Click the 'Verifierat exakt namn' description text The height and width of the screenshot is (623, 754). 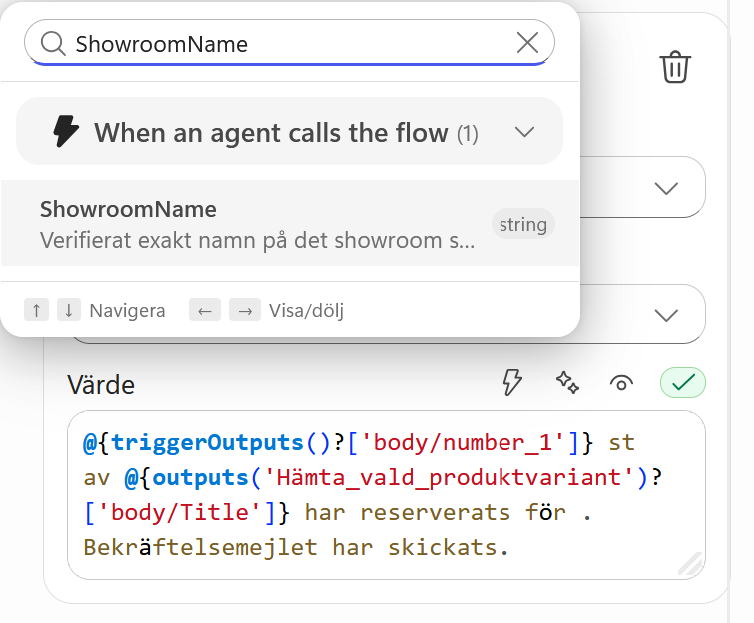(x=257, y=240)
